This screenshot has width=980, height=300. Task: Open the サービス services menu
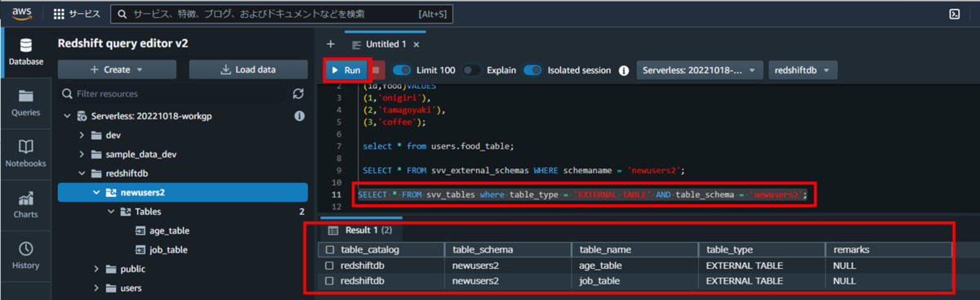point(77,14)
